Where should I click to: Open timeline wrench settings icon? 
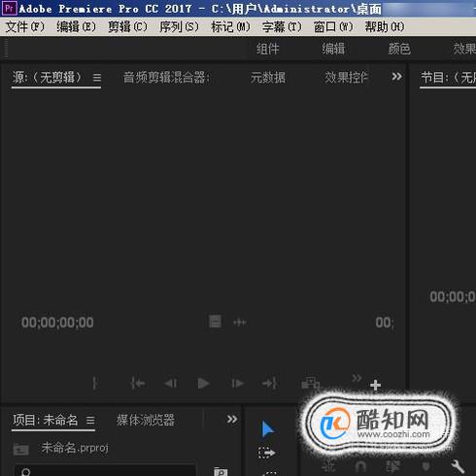click(x=458, y=466)
